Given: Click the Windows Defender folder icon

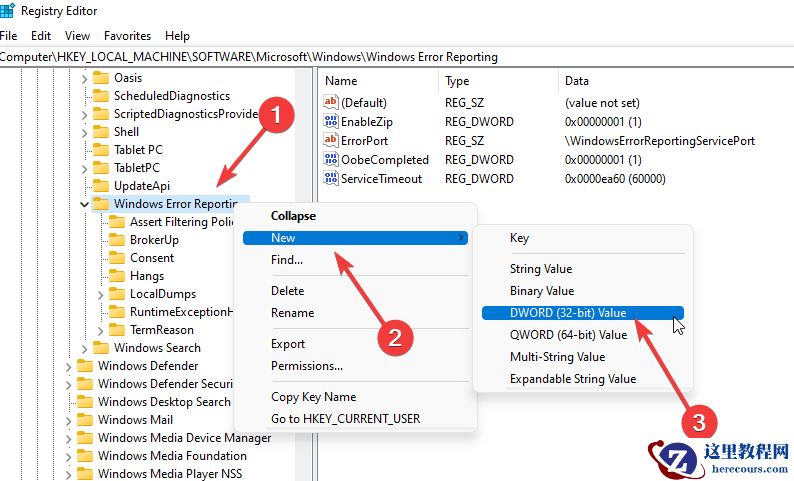Looking at the screenshot, I should click(x=85, y=366).
